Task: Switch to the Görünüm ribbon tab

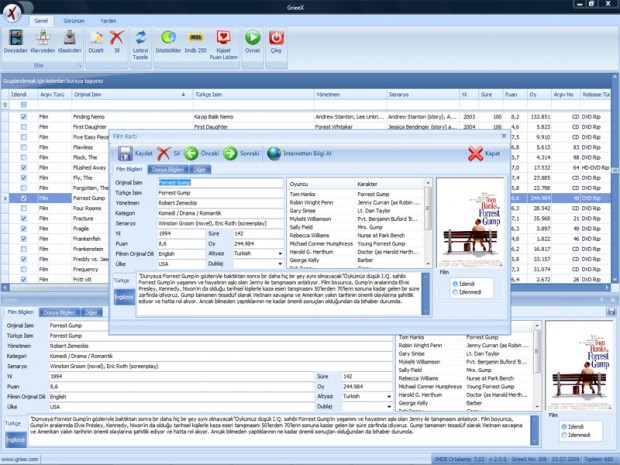Action: [74, 21]
